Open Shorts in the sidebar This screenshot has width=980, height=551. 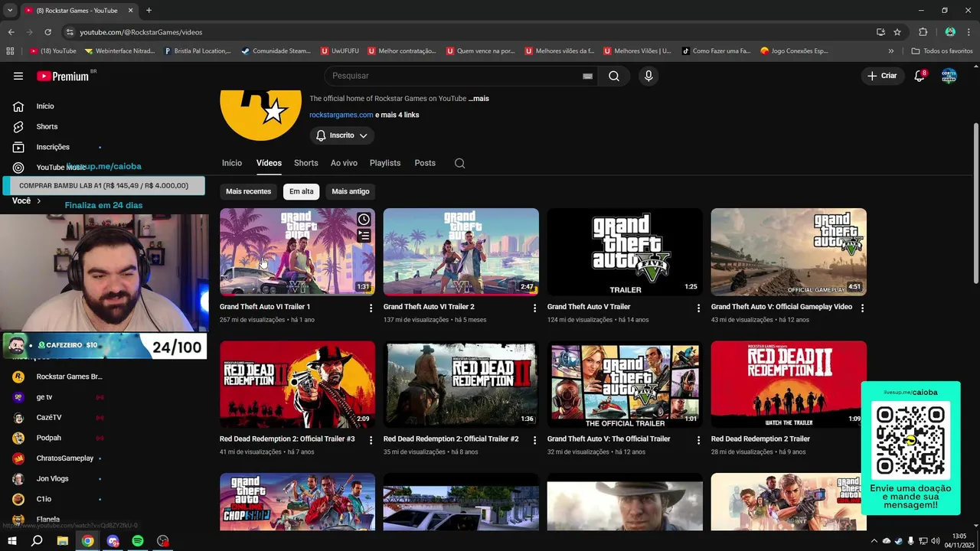47,126
